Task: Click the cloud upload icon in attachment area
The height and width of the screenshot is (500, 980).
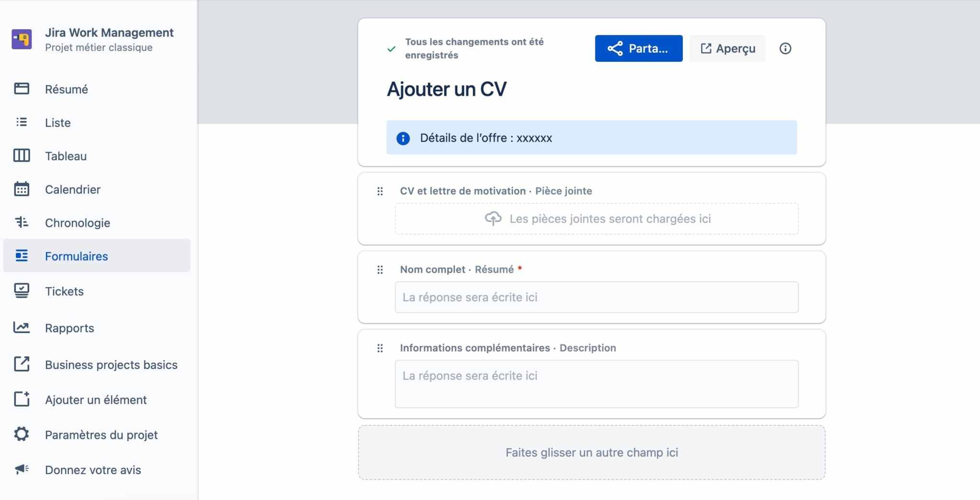Action: coord(493,219)
